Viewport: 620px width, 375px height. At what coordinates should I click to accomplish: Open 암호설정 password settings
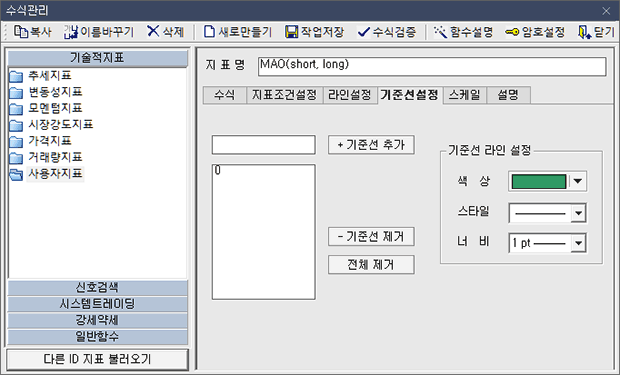point(535,32)
